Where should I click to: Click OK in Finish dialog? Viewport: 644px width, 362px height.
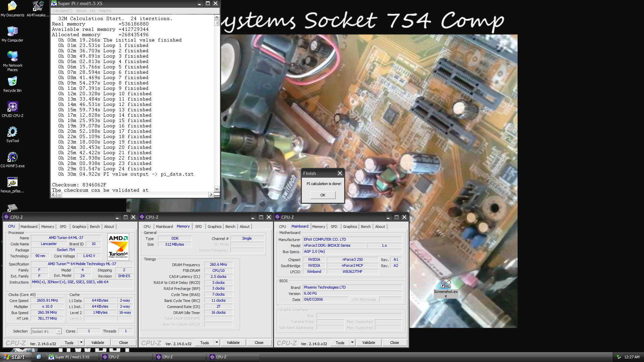(x=323, y=195)
